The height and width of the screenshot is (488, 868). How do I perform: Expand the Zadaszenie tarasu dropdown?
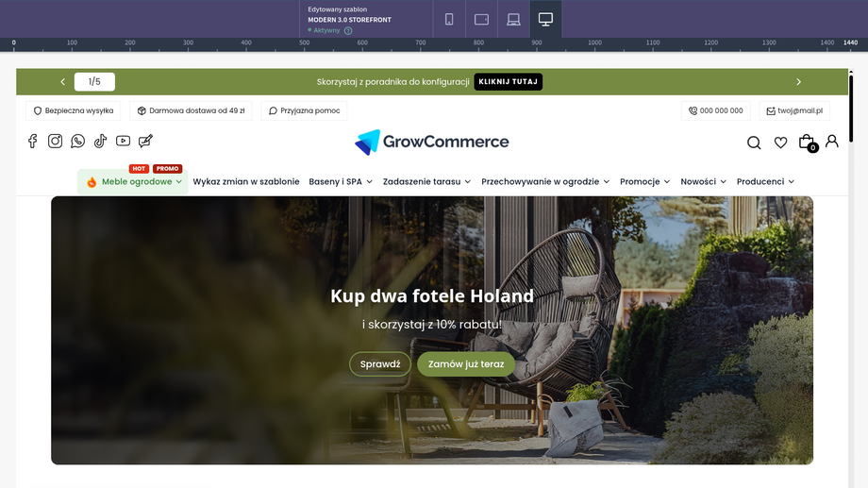point(426,181)
